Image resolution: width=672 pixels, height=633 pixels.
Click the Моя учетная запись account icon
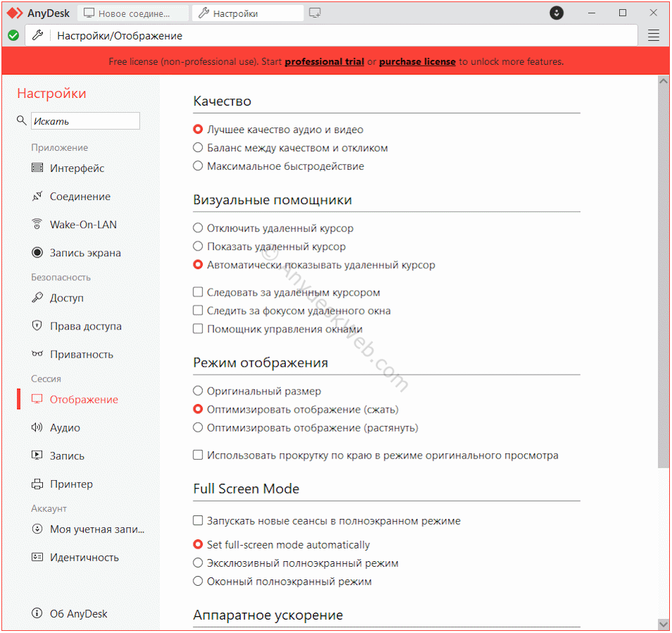[37, 529]
